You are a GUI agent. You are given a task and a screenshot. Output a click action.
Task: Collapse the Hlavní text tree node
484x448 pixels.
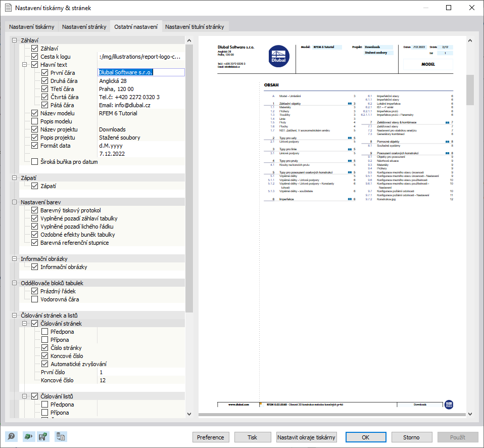[x=24, y=65]
